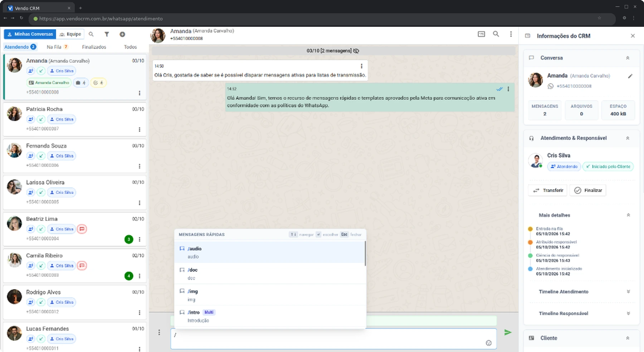Open the Todos tab

130,47
